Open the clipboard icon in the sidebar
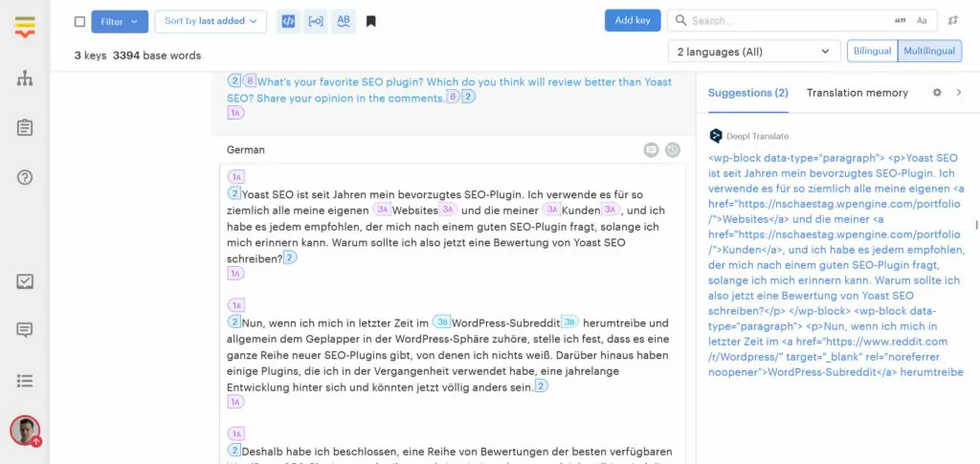Image resolution: width=980 pixels, height=464 pixels. [25, 128]
